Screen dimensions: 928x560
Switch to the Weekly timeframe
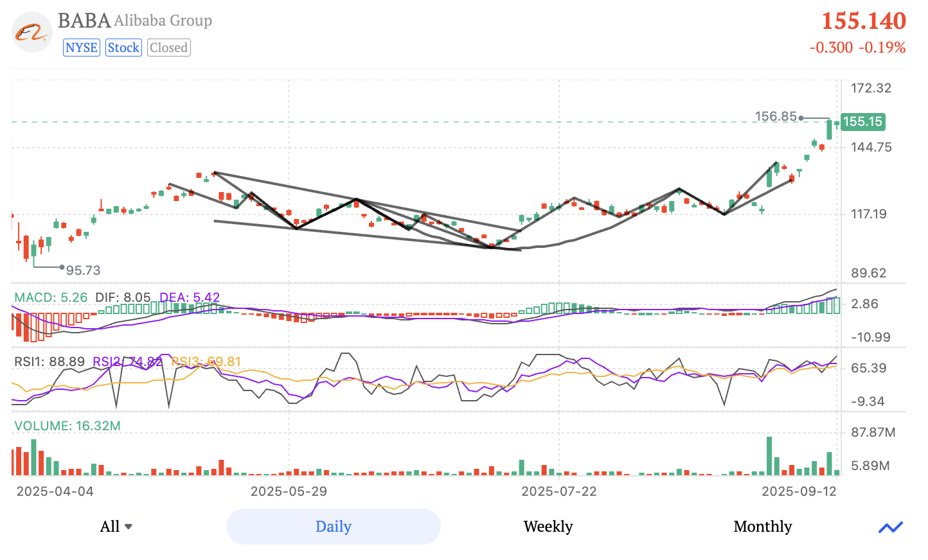click(x=548, y=527)
